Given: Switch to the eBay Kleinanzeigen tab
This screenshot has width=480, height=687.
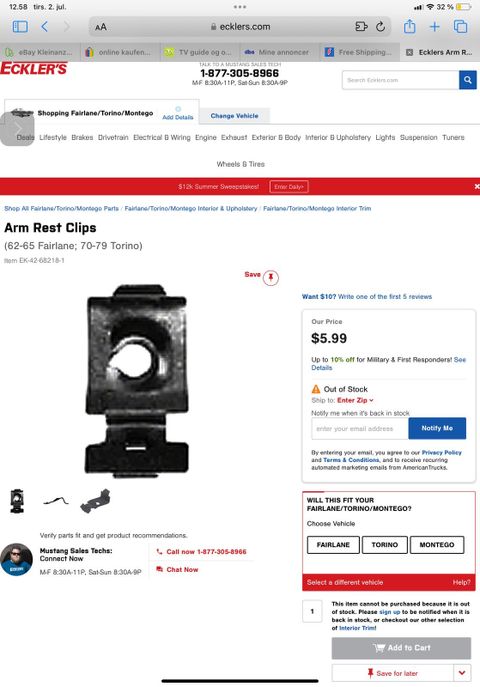Looking at the screenshot, I should click(40, 52).
